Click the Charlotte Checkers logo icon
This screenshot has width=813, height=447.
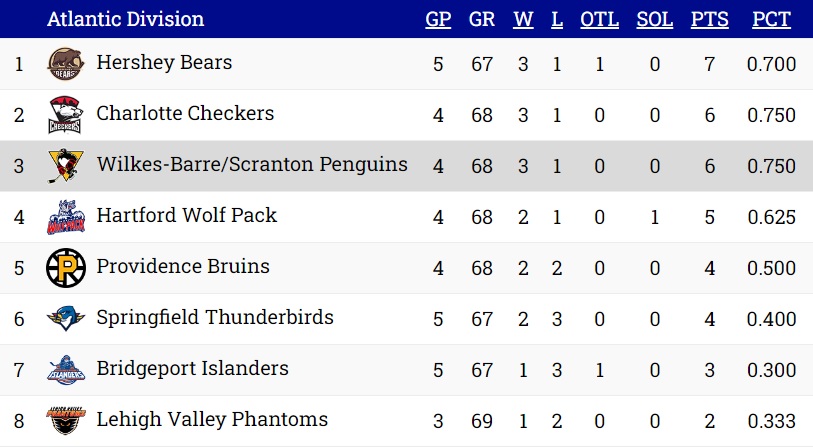pyautogui.click(x=65, y=115)
